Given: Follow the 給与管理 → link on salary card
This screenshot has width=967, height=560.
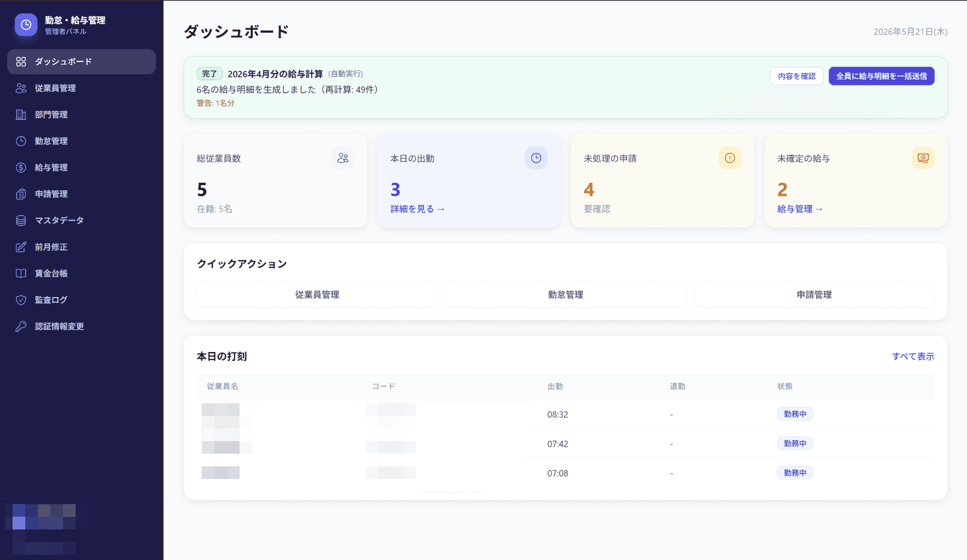Looking at the screenshot, I should coord(800,209).
